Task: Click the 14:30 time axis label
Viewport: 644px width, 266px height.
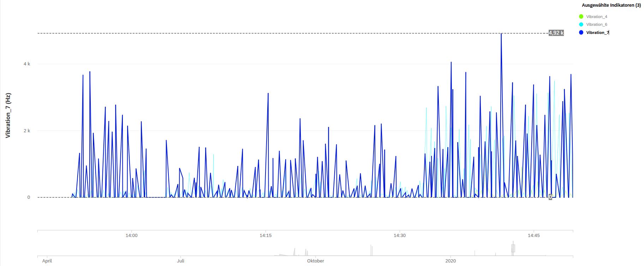Action: [400, 236]
